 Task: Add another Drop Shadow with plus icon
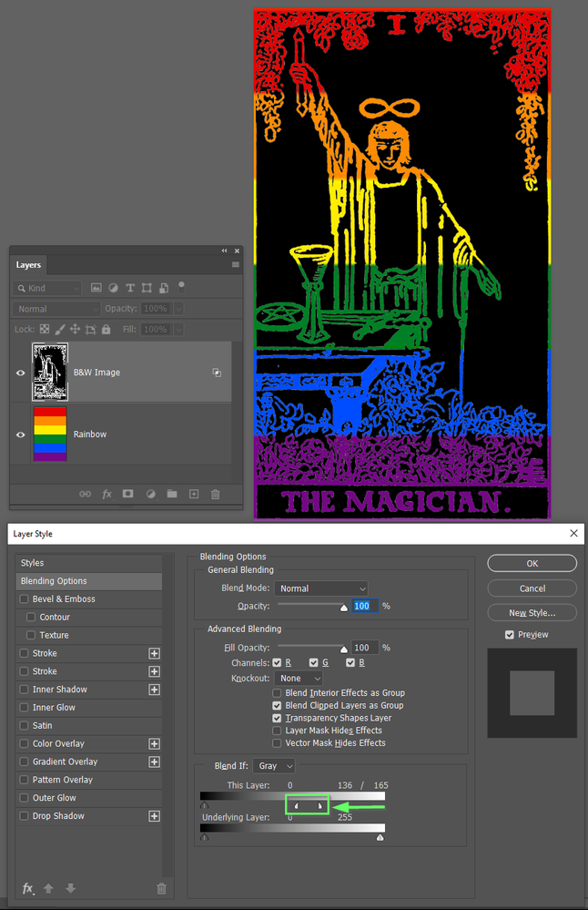[154, 816]
